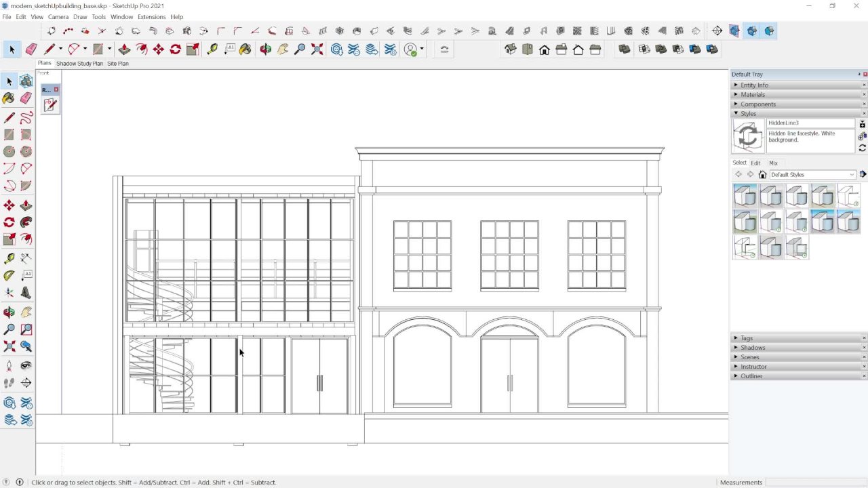Click the Zoom Extents icon in the top toolbar
This screenshot has height=488, width=868.
[x=317, y=49]
